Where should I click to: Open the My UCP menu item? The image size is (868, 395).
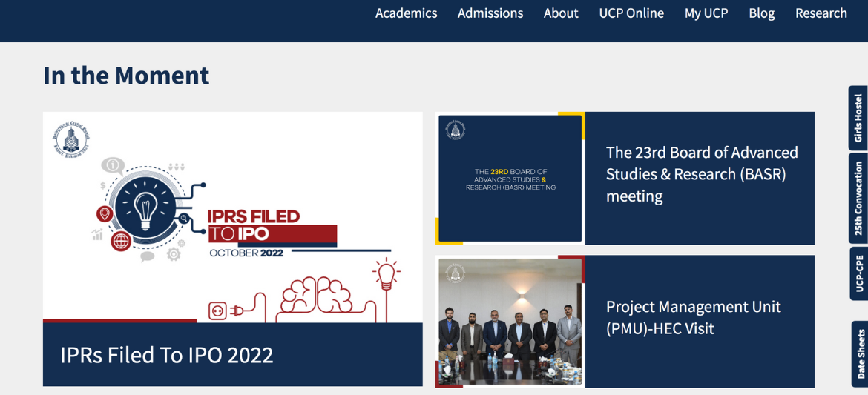706,13
